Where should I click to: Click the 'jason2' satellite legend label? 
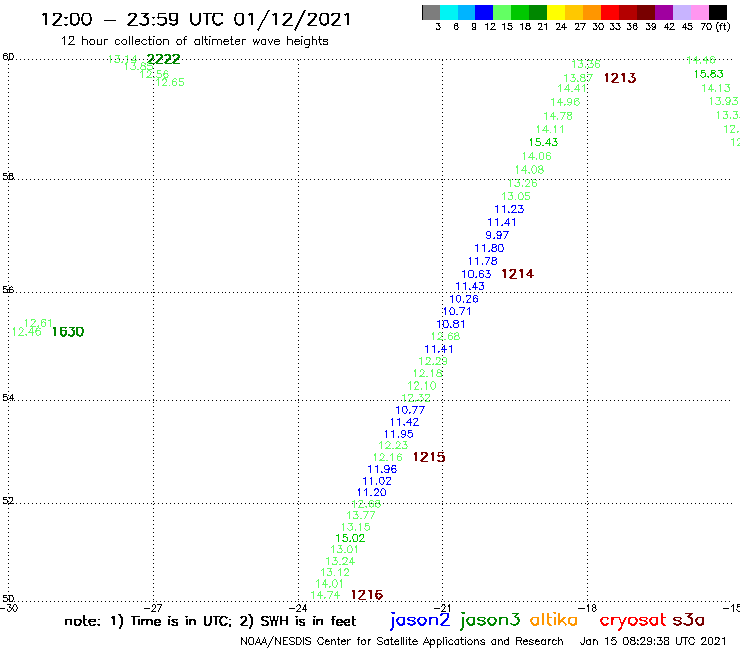pyautogui.click(x=420, y=620)
